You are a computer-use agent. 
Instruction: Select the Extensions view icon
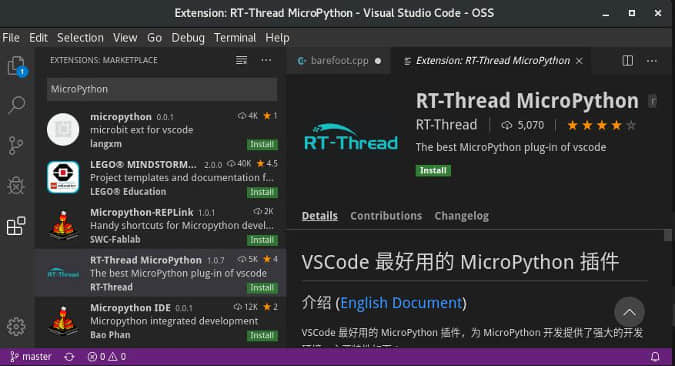(16, 226)
